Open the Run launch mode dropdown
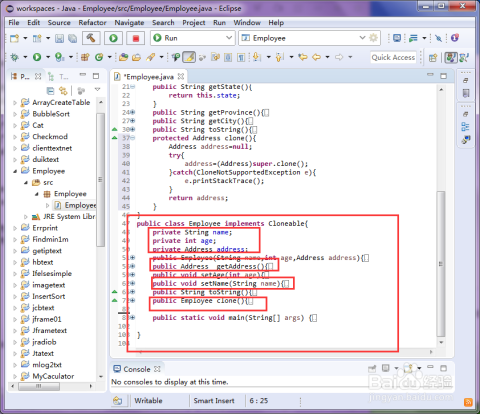 pyautogui.click(x=229, y=38)
